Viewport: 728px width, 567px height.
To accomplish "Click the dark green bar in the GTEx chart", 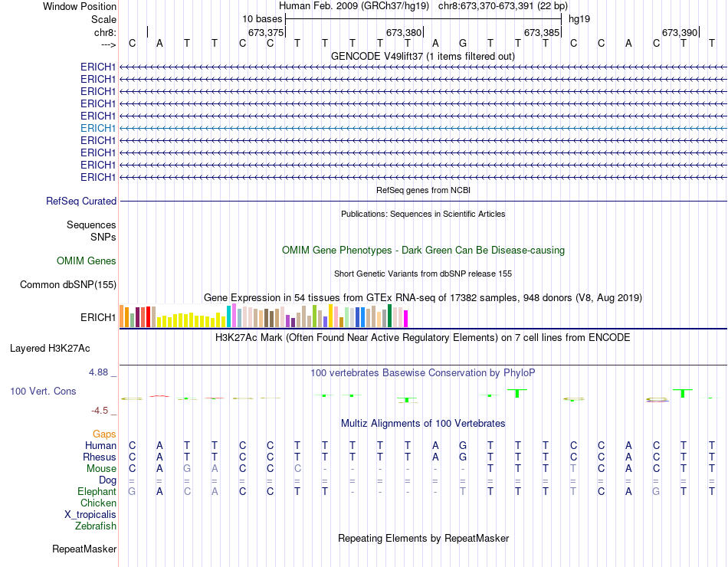I will pyautogui.click(x=389, y=316).
